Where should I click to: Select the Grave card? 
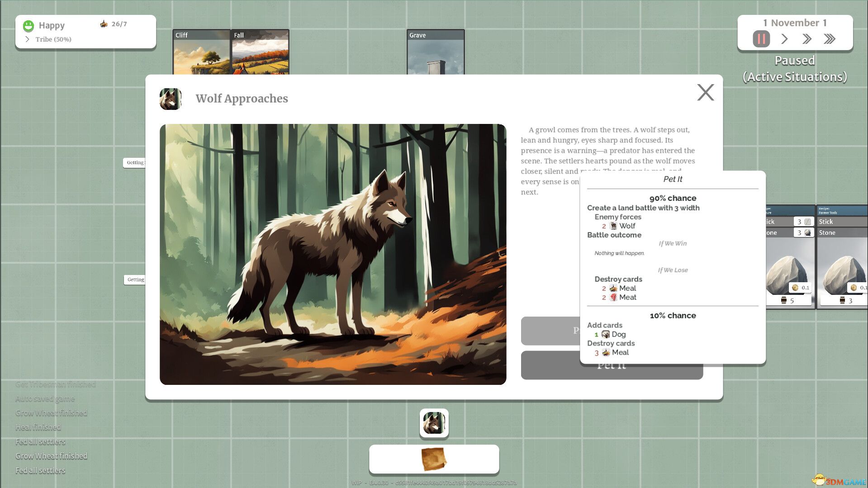[x=436, y=52]
